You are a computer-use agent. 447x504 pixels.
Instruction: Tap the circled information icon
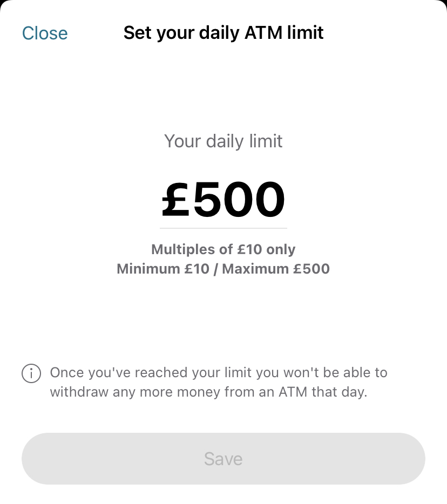[x=31, y=373]
